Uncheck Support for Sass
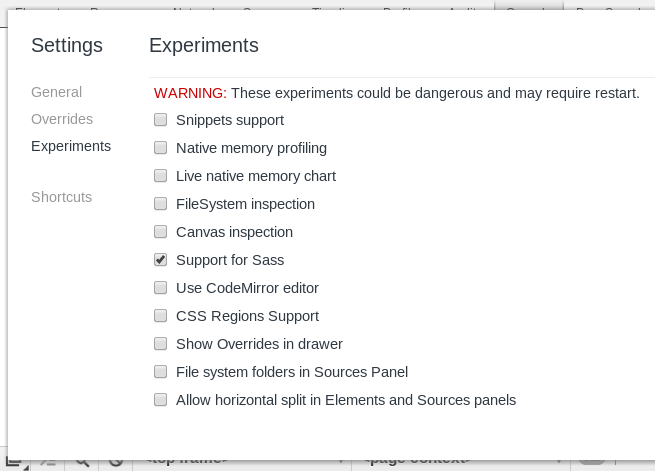 (160, 260)
